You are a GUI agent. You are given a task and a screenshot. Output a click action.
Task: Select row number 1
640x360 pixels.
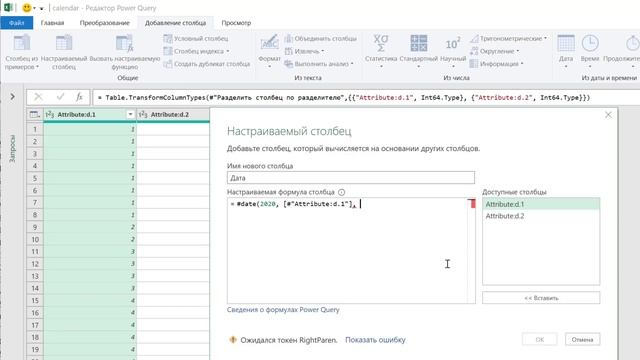click(x=35, y=129)
